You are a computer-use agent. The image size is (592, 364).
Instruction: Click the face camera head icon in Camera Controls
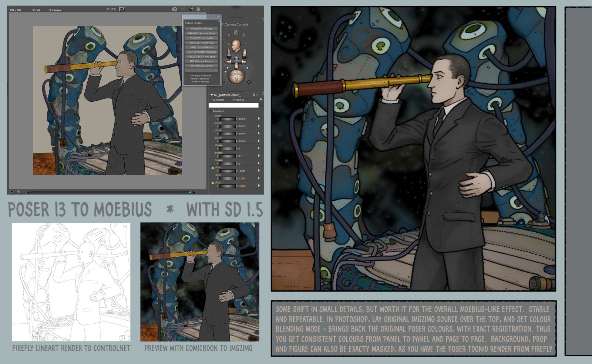pos(236,33)
